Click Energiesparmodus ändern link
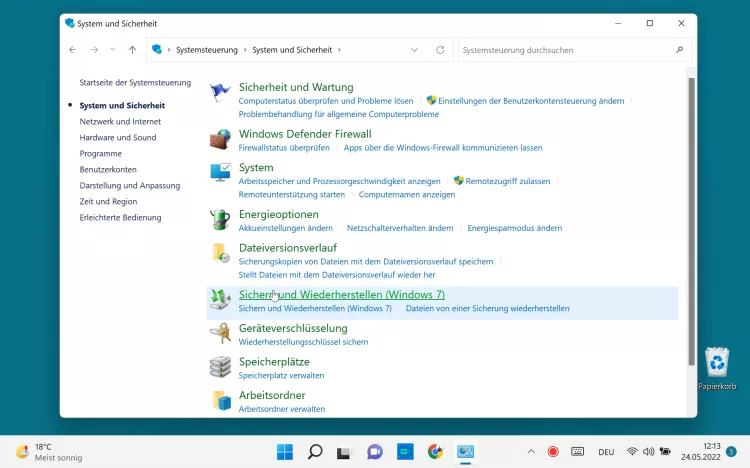The height and width of the screenshot is (468, 750). click(515, 228)
